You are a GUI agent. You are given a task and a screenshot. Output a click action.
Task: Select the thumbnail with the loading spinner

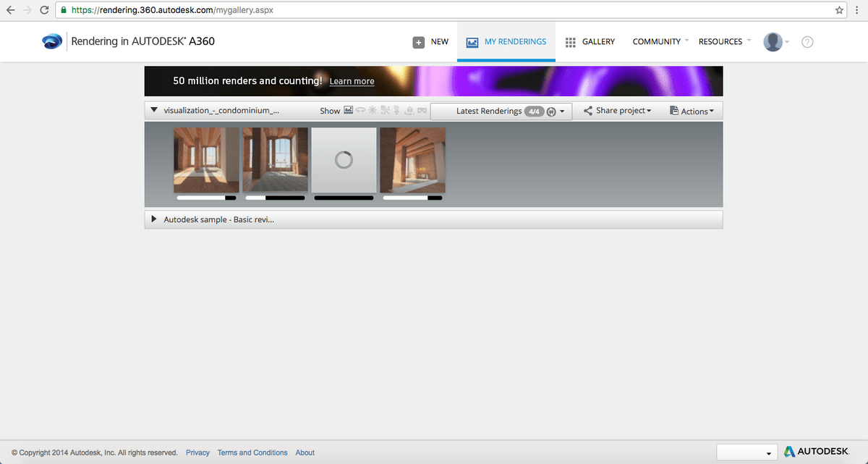click(x=344, y=160)
